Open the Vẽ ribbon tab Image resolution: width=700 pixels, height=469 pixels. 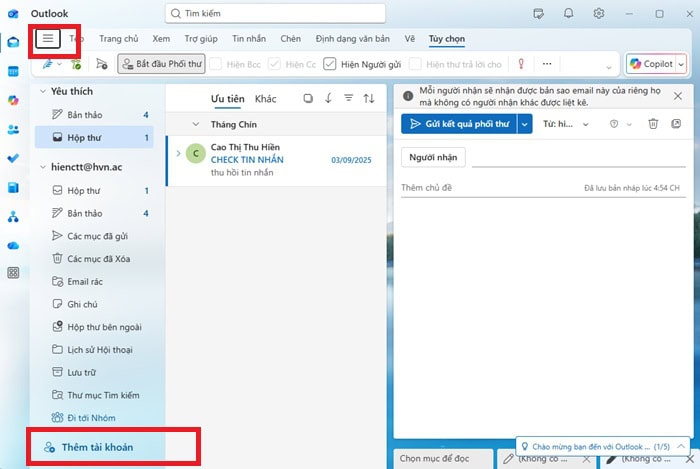[410, 39]
